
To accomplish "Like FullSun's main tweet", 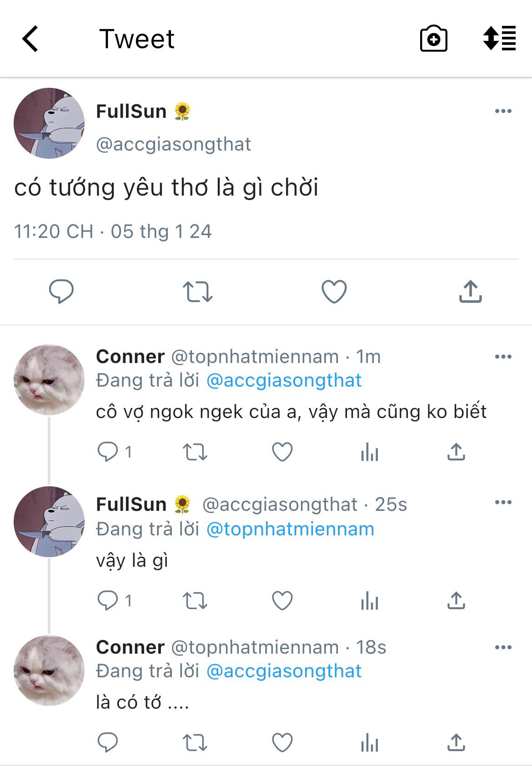I will 334,292.
